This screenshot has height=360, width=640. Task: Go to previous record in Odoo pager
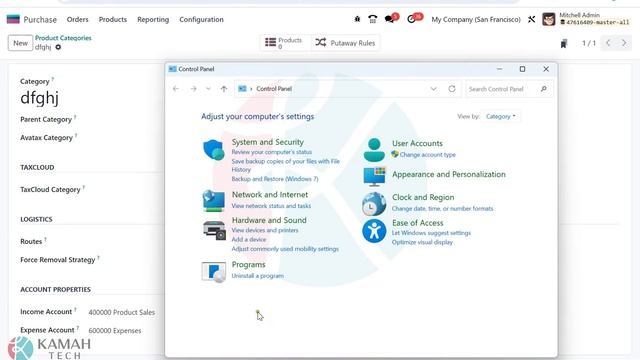coord(608,43)
